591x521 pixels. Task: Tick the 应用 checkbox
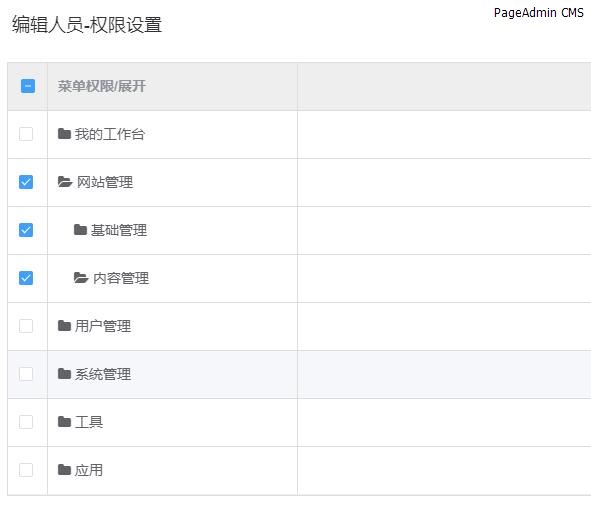(x=26, y=470)
